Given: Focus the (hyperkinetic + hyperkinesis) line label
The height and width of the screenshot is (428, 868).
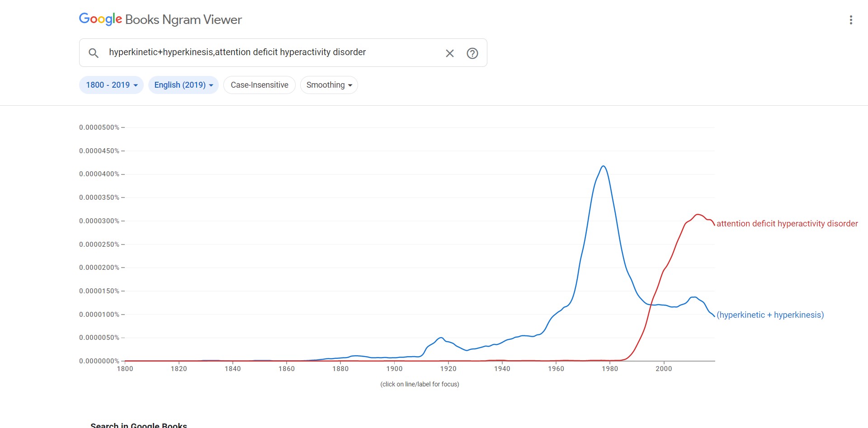Looking at the screenshot, I should (770, 315).
